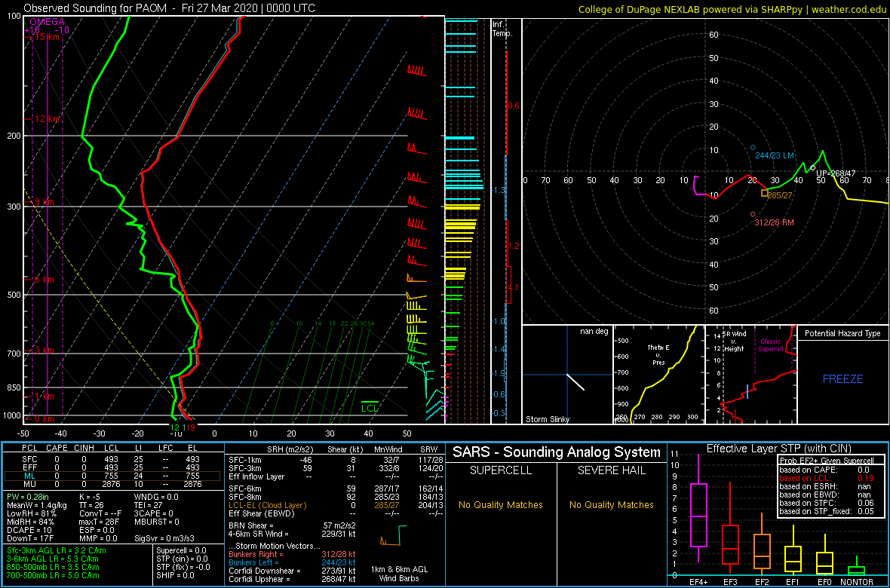
Task: Click the based on STP_fixed row
Action: coord(828,511)
